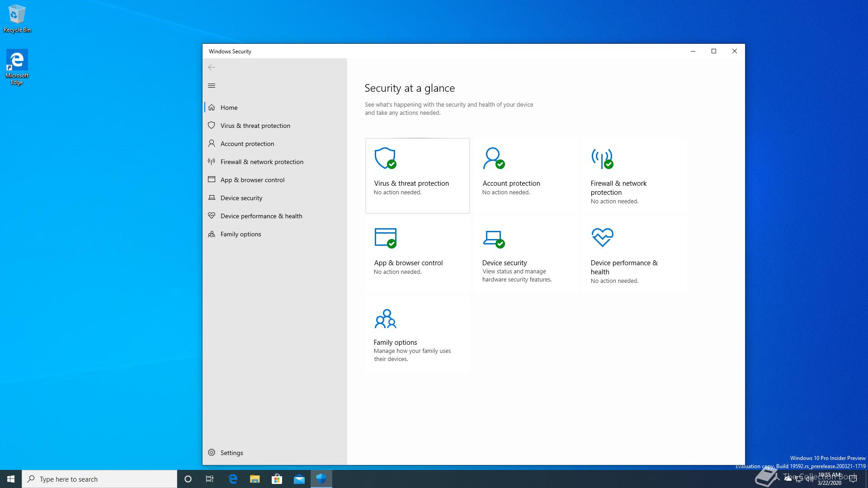Screen dimensions: 868x488
Task: Open Family options in the sidebar
Action: click(x=275, y=234)
